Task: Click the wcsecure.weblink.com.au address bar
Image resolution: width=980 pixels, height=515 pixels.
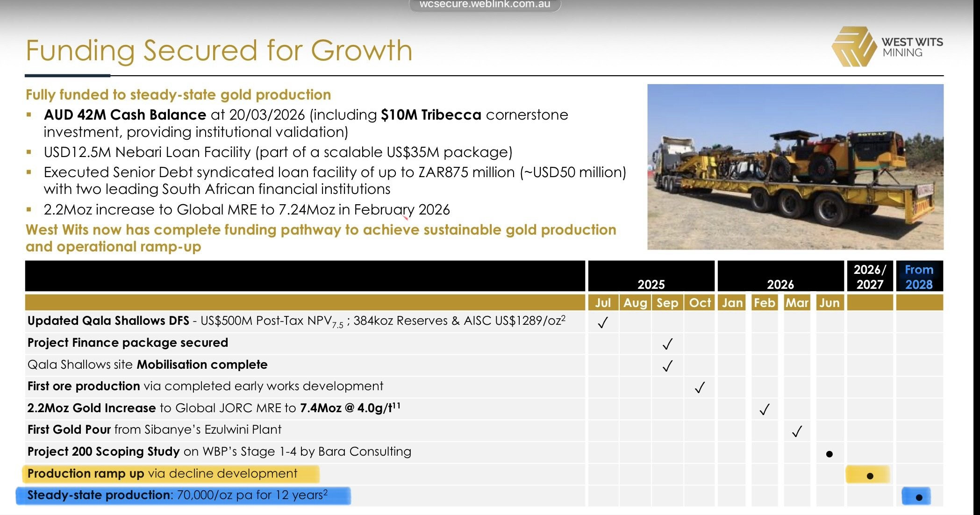Action: click(485, 5)
